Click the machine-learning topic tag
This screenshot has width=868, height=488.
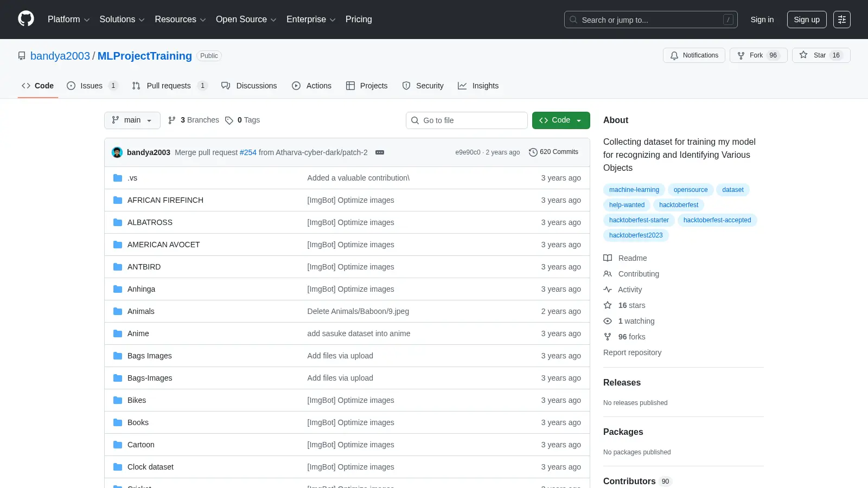coord(634,190)
